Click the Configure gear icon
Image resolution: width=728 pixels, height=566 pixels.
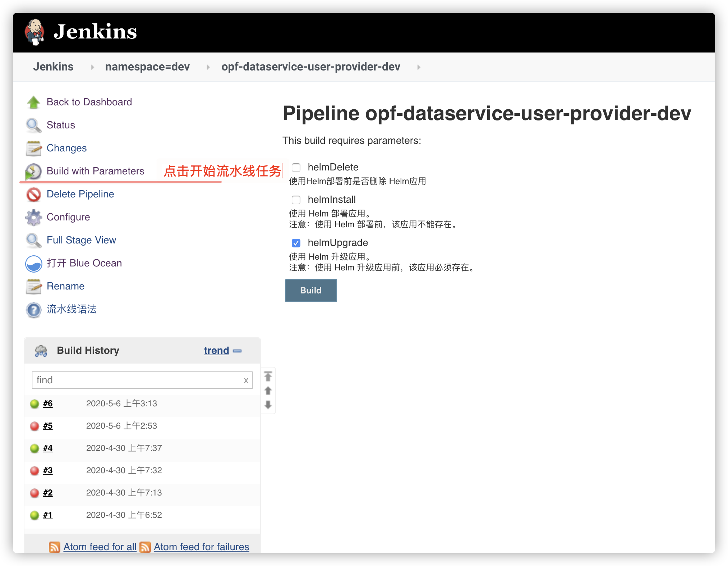(34, 218)
